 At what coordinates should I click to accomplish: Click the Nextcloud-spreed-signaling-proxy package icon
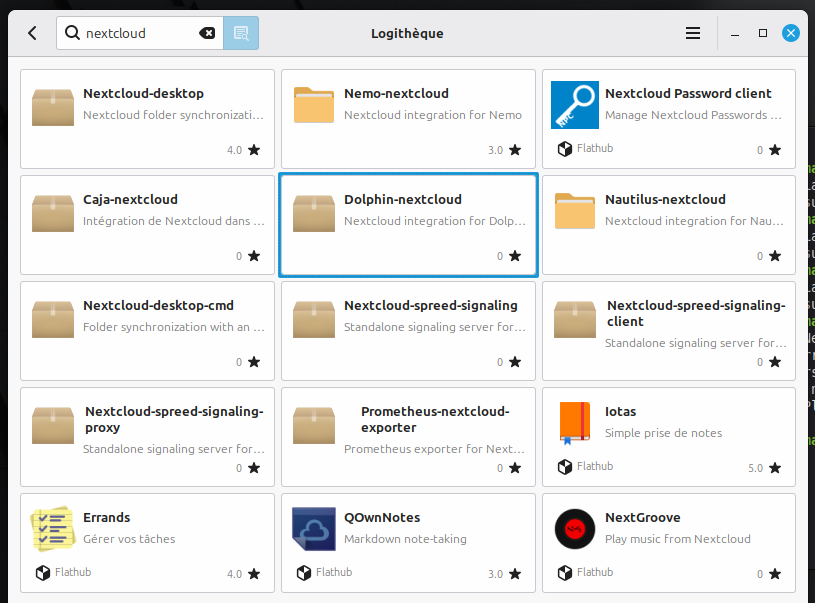53,423
